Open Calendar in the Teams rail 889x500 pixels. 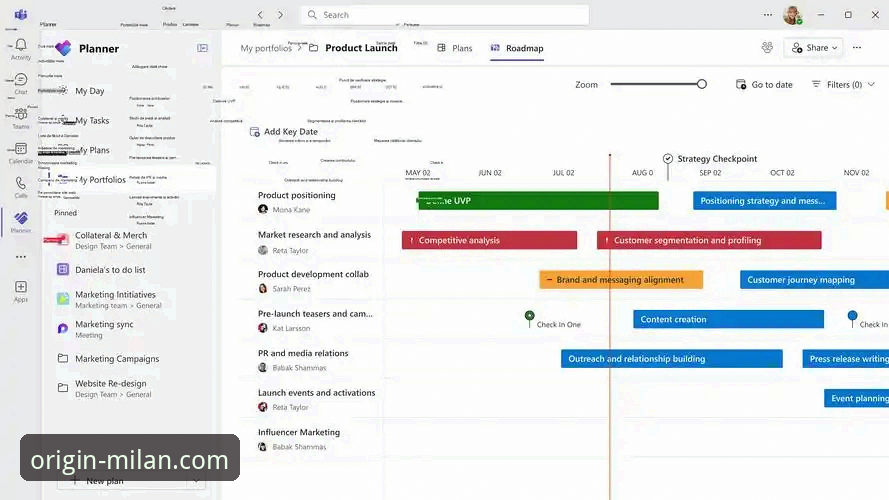[x=21, y=153]
